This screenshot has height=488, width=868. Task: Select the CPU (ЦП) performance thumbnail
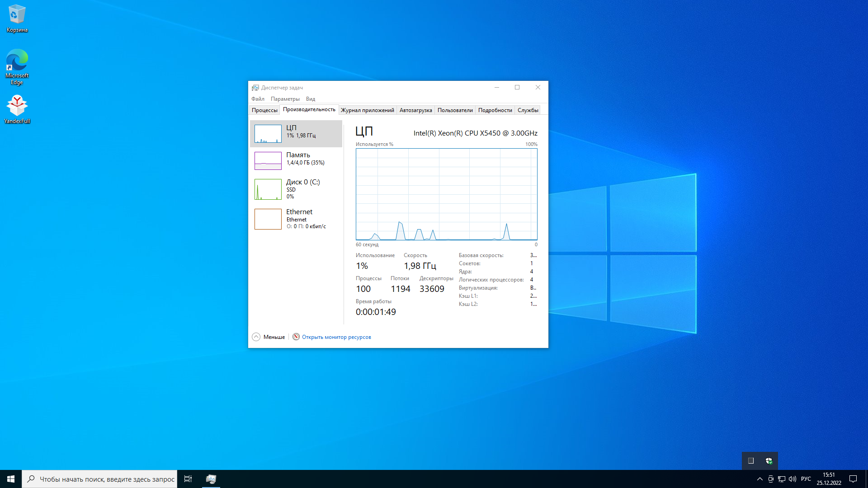click(x=268, y=134)
